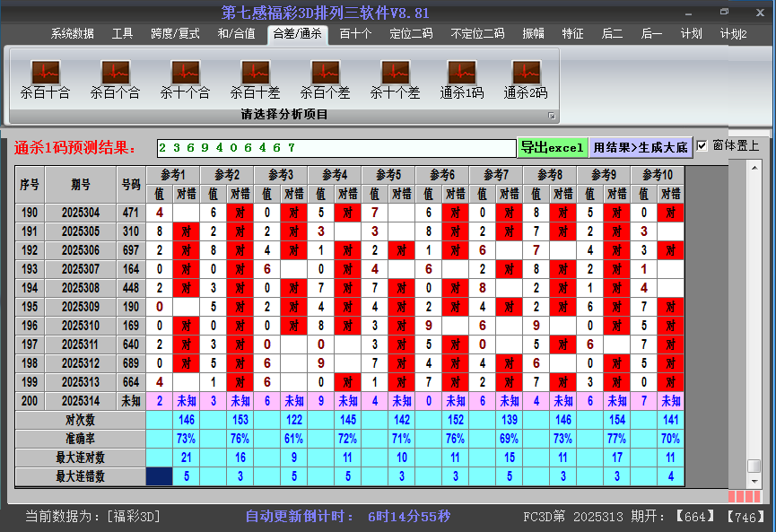Switch to the 跨度/复式 tab
Screen dimensions: 776x532
coord(175,34)
